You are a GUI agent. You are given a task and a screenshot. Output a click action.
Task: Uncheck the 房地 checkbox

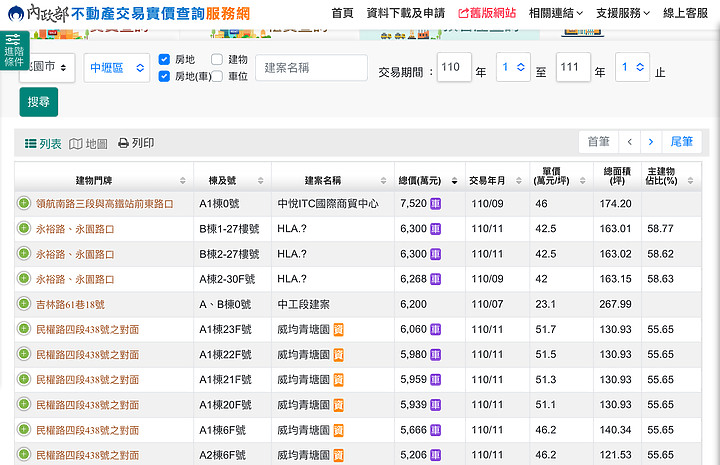tap(165, 60)
